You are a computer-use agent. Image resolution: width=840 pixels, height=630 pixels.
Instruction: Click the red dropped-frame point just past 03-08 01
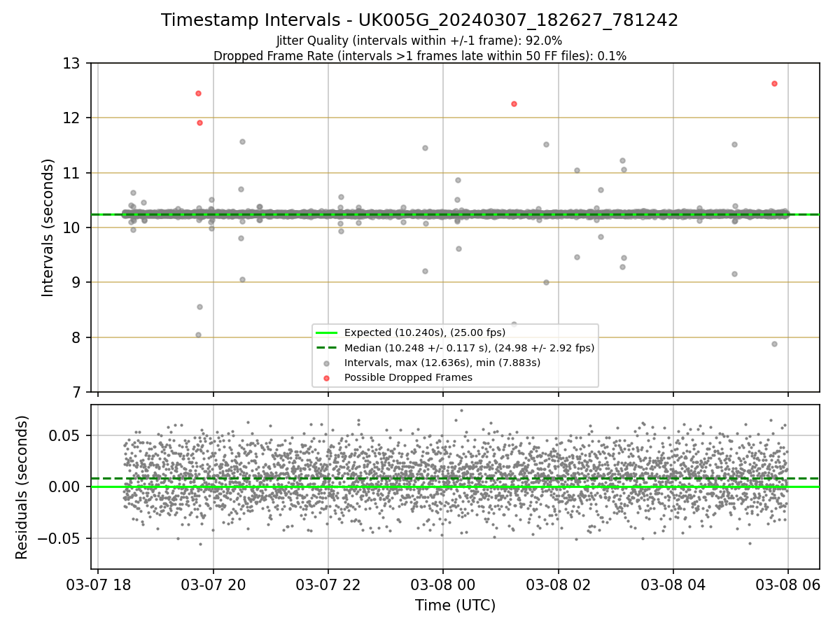pyautogui.click(x=514, y=104)
